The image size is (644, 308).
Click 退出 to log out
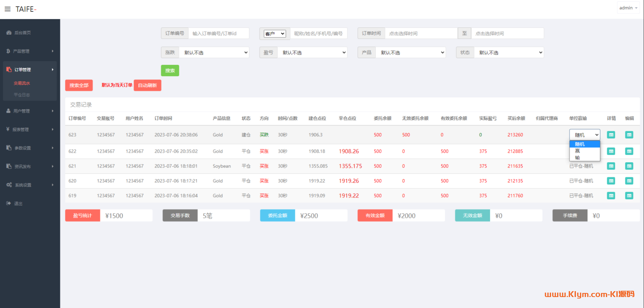pyautogui.click(x=18, y=203)
